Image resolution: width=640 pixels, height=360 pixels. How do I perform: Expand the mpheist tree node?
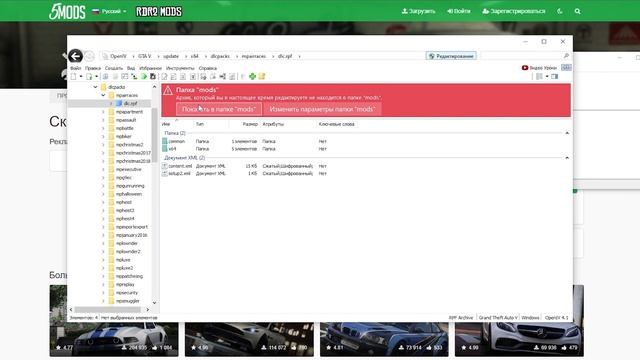(x=103, y=202)
